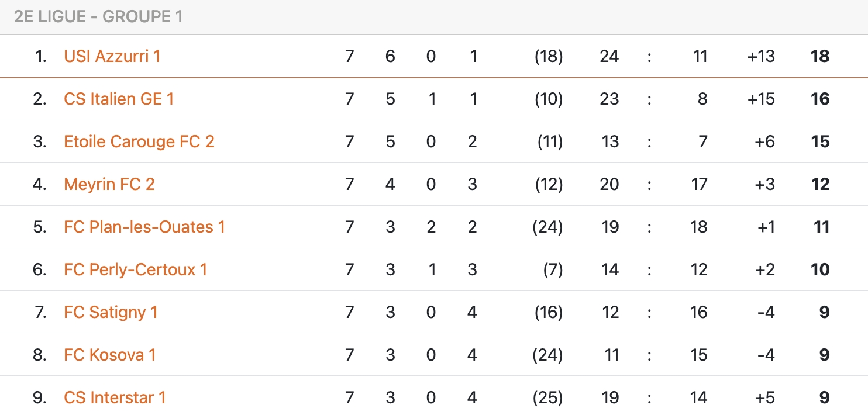This screenshot has height=415, width=868.
Task: Click FC Kosova's fair-play value (24)
Action: [x=547, y=355]
